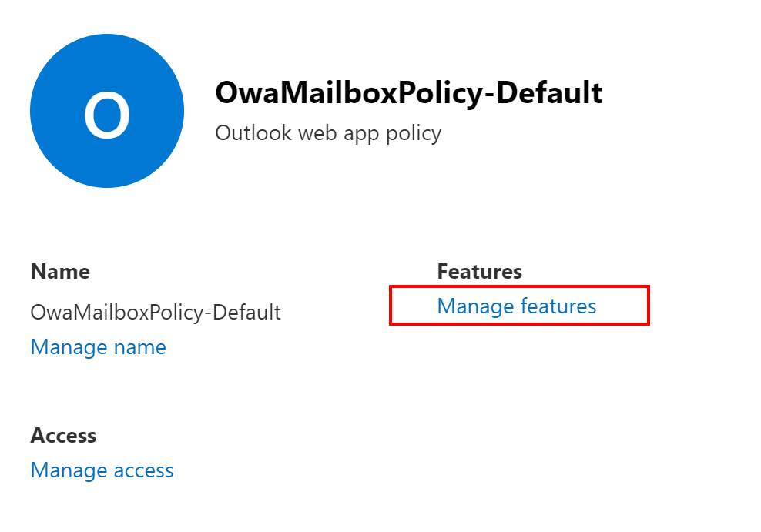The width and height of the screenshot is (761, 532).
Task: Edit the policy name via Manage name
Action: pos(98,347)
